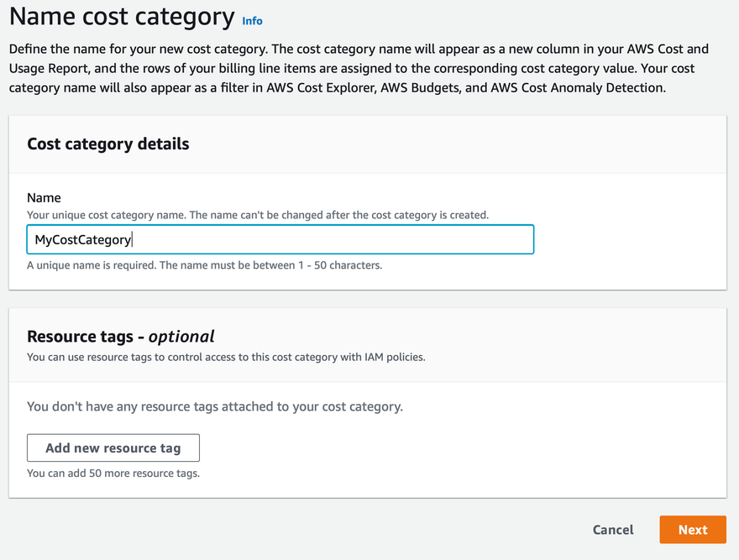Proceed with the orange Next button
The width and height of the screenshot is (739, 560).
692,529
